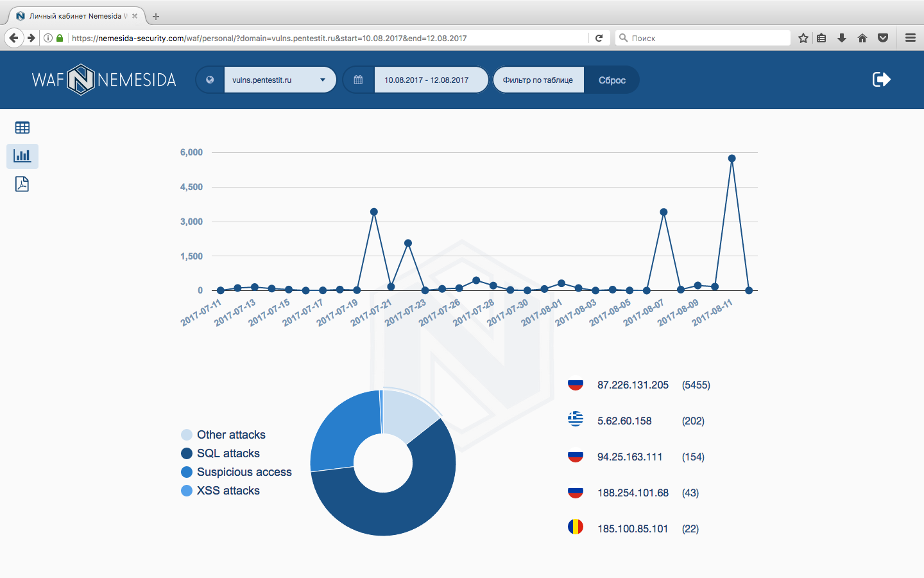924x578 pixels.
Task: Click the (43) attack count
Action: [x=690, y=493]
